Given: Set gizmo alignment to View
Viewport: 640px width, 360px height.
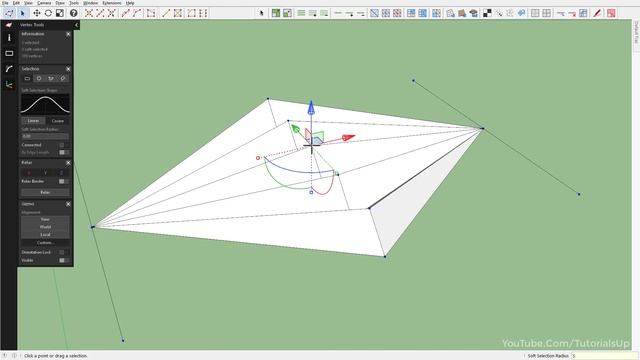Looking at the screenshot, I should [45, 219].
